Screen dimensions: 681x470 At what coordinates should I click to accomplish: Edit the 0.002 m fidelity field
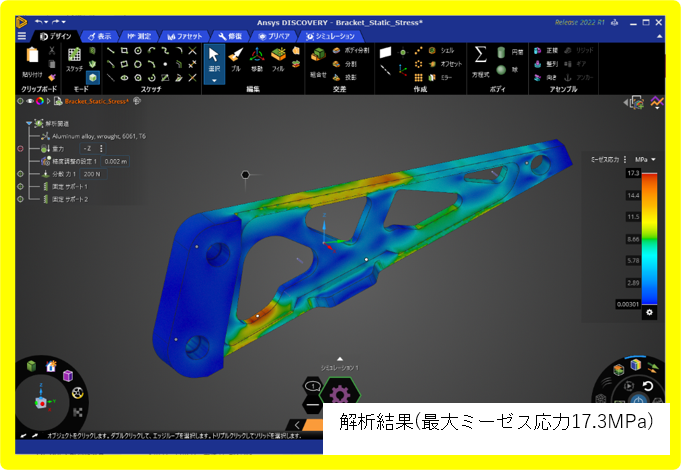point(115,161)
